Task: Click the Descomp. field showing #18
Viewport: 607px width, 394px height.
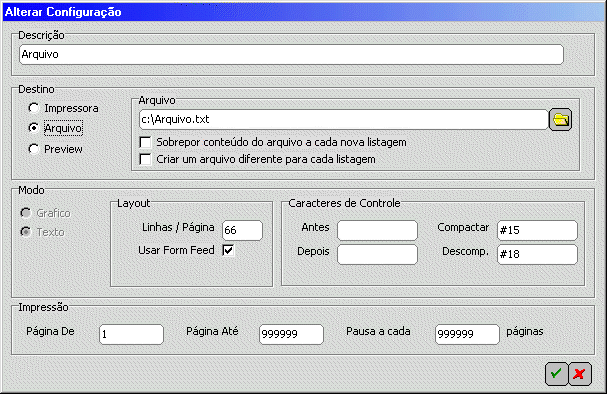Action: pyautogui.click(x=537, y=254)
